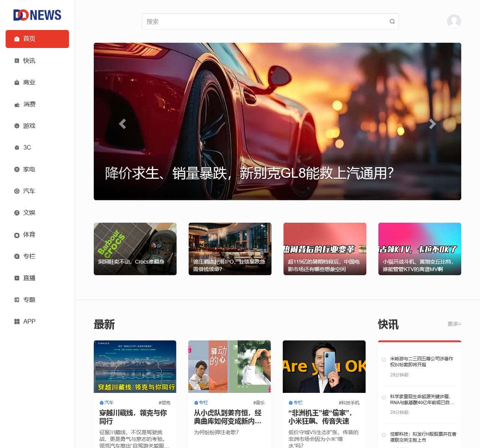The height and width of the screenshot is (448, 480).
Task: Advance to next carousel slide arrow
Action: point(432,124)
